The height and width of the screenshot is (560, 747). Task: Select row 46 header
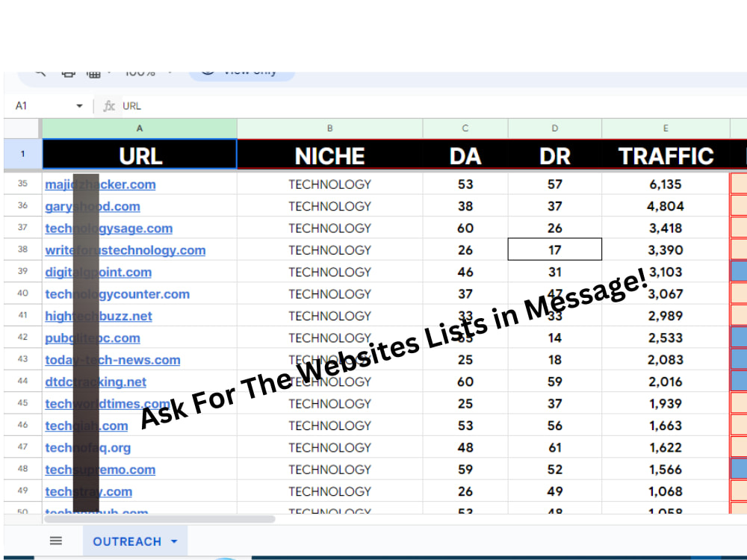(22, 424)
